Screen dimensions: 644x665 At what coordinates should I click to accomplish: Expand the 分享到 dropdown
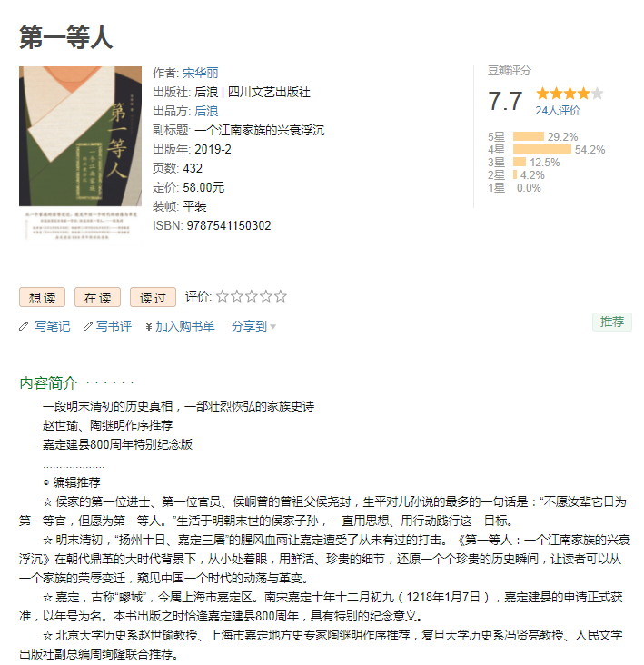point(253,326)
